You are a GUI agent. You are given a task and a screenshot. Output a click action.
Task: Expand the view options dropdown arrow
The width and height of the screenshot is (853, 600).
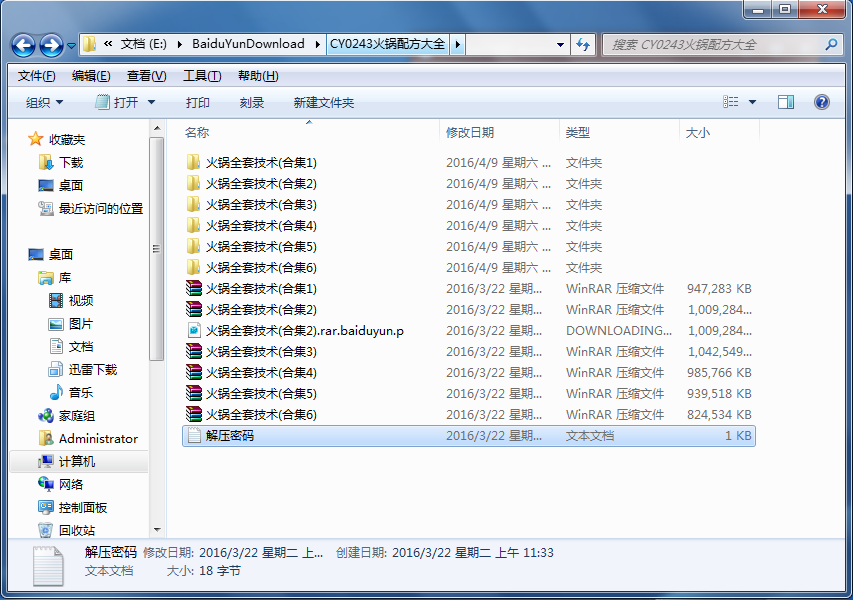753,102
